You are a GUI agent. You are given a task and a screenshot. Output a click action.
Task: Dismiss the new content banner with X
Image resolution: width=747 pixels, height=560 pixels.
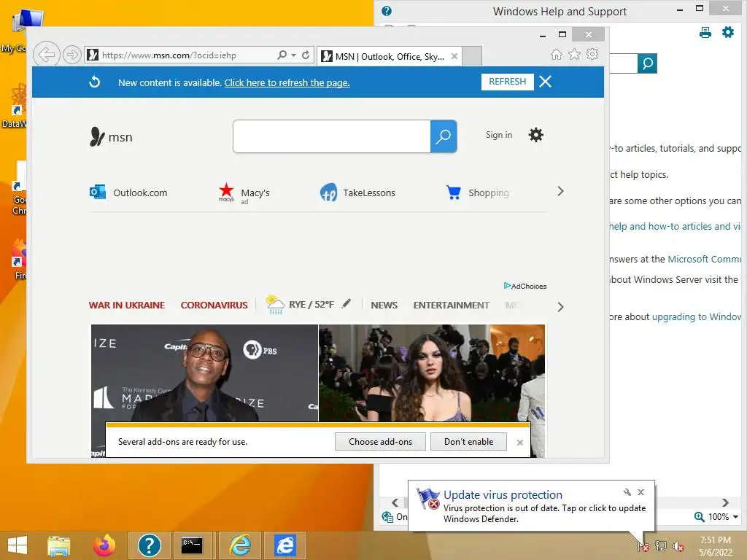click(x=546, y=82)
